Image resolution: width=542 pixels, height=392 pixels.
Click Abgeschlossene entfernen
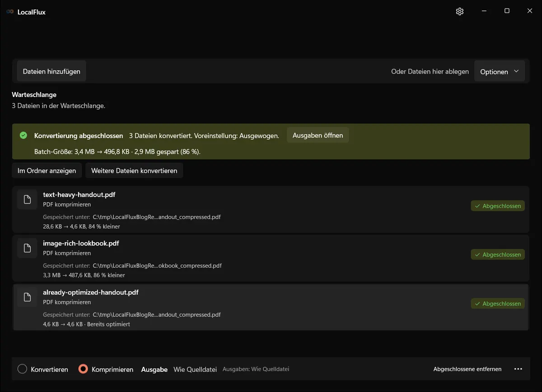(467, 369)
